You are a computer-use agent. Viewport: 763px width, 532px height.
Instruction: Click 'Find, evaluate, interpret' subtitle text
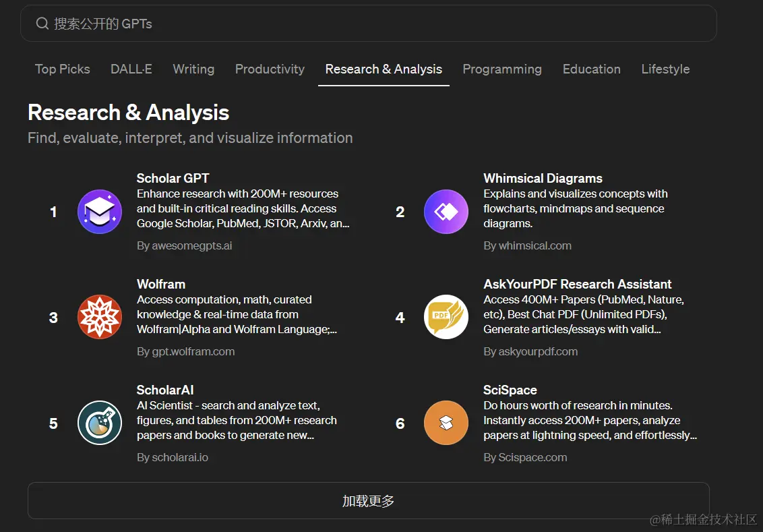[190, 138]
